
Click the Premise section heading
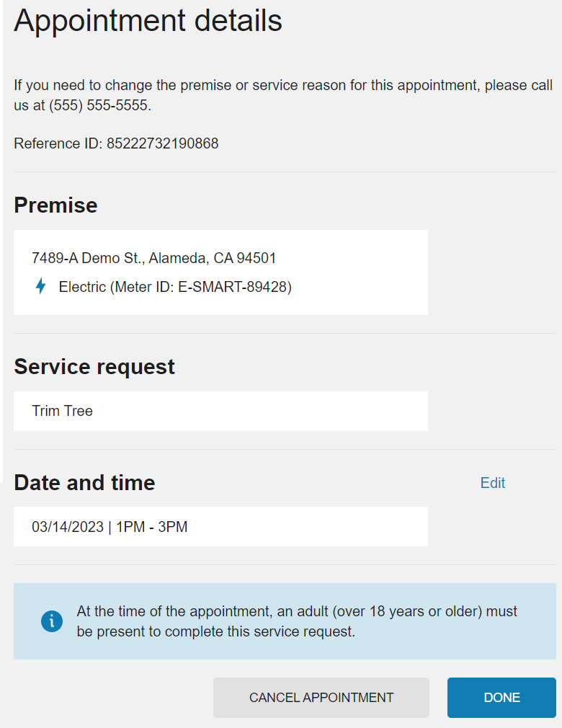click(55, 205)
